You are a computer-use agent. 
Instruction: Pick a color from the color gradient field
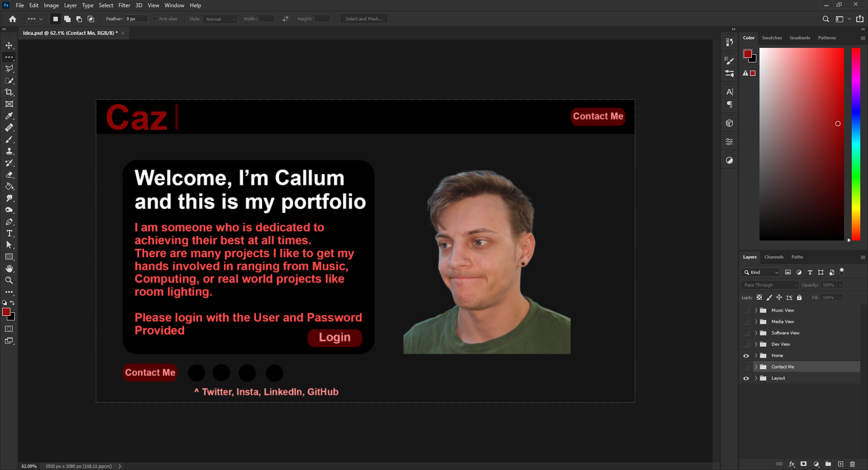[x=802, y=145]
